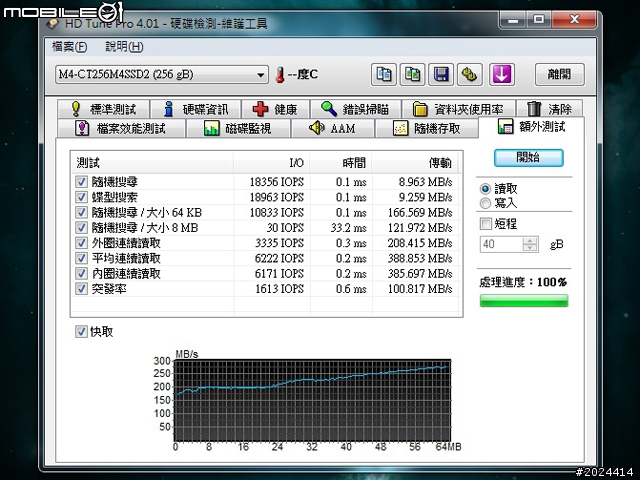Click the 傳輸 column header
The width and height of the screenshot is (640, 480).
[415, 163]
